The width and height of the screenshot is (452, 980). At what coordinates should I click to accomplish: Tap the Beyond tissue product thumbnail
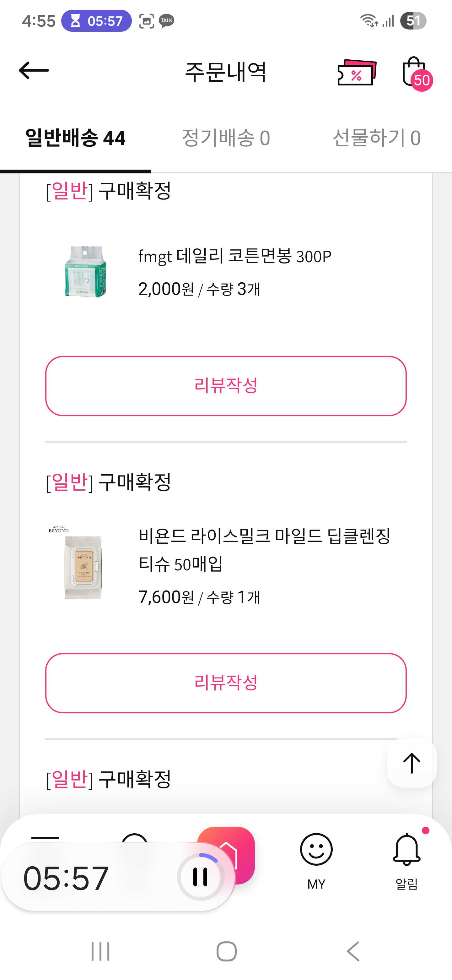pyautogui.click(x=83, y=565)
